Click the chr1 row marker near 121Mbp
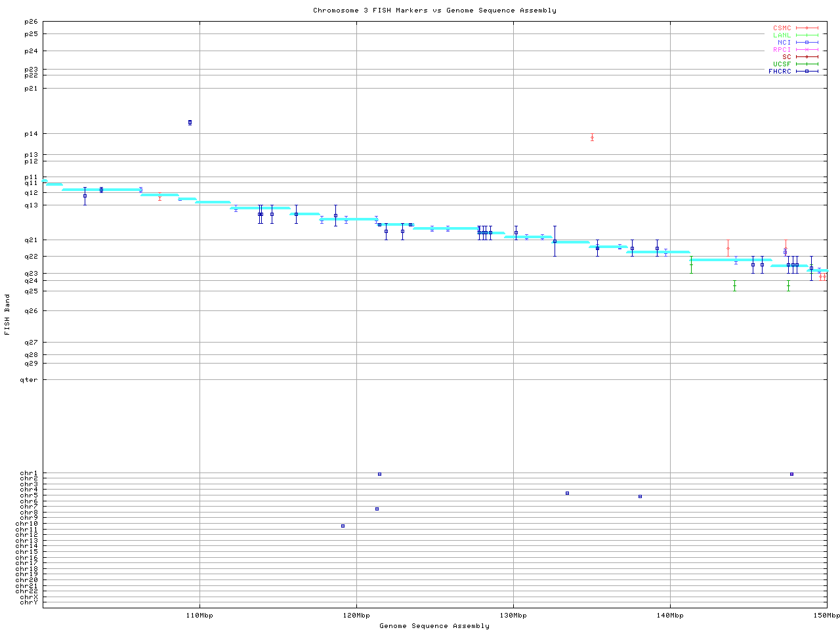Viewport: 840px width, 630px height. click(379, 474)
